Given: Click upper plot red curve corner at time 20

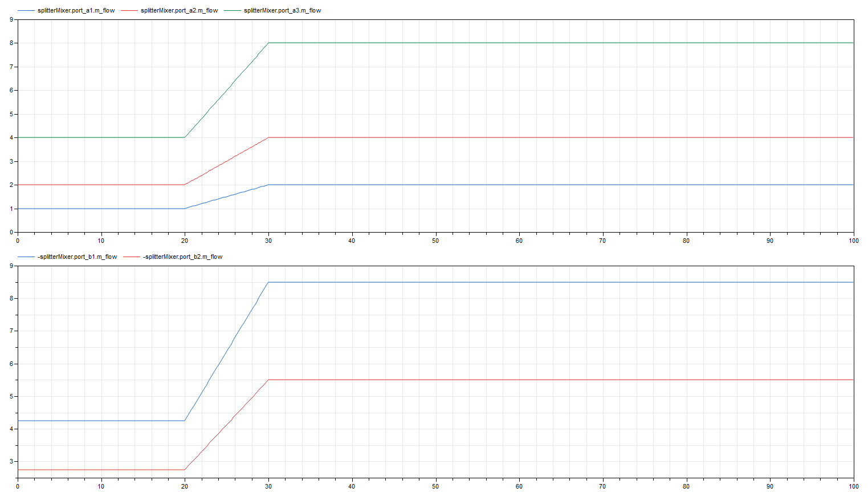Looking at the screenshot, I should pos(185,185).
